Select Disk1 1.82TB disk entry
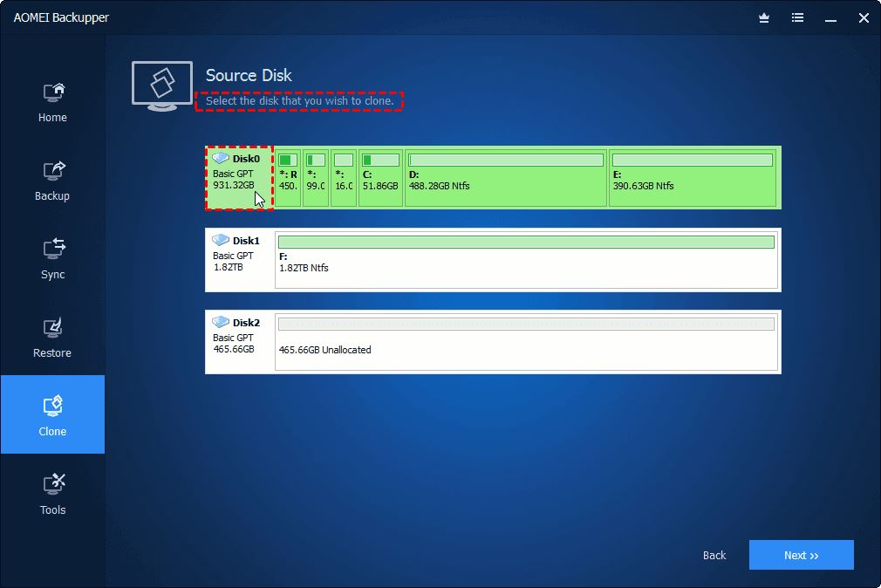 tap(239, 260)
